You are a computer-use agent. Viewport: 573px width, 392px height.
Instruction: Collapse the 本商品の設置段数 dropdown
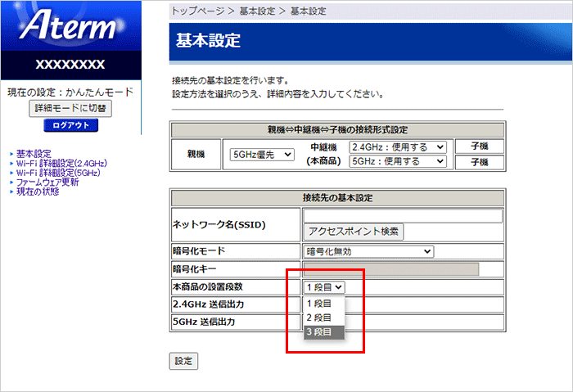[x=325, y=286]
